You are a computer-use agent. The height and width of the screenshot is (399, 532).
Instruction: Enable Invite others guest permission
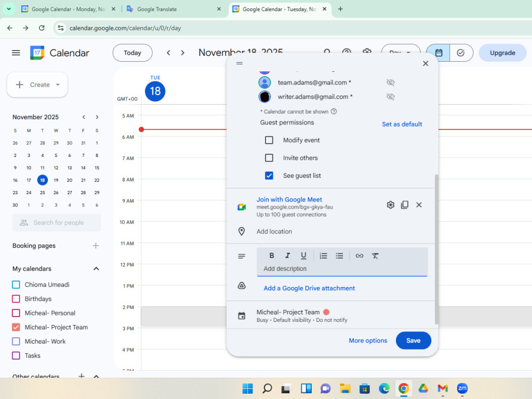click(x=269, y=158)
